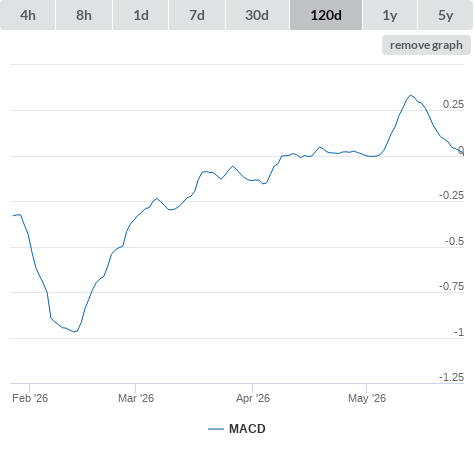Image resolution: width=474 pixels, height=455 pixels.
Task: Click the -0.5 y-axis label
Action: (x=454, y=241)
